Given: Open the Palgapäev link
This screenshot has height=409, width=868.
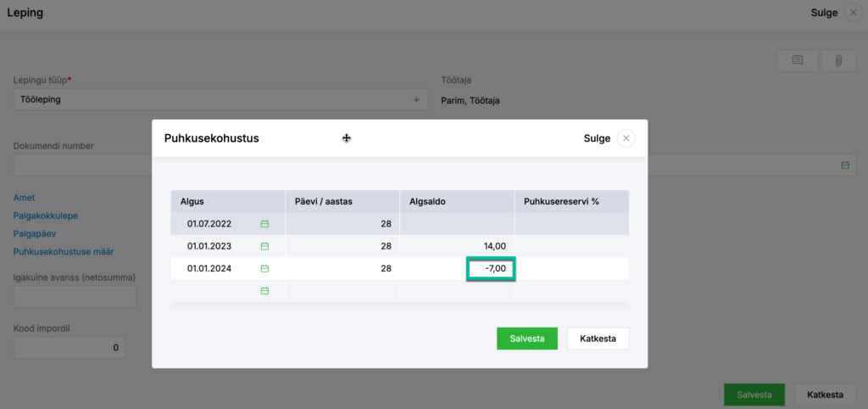Looking at the screenshot, I should [x=34, y=234].
